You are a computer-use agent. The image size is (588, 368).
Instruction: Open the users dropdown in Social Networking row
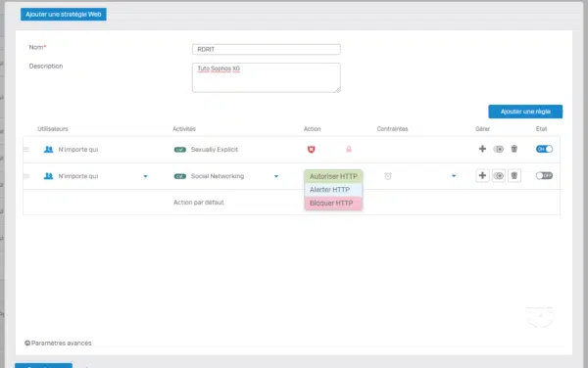pos(145,176)
